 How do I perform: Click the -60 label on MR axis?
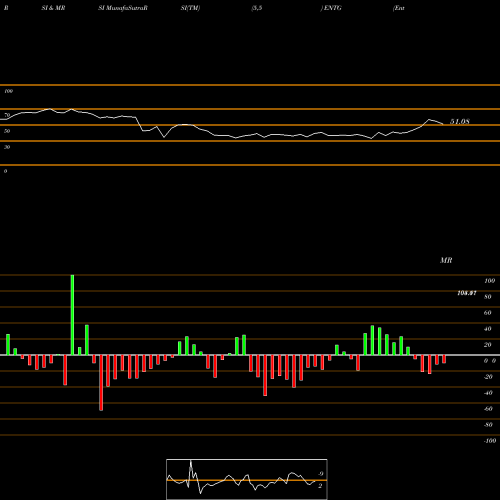click(x=488, y=409)
